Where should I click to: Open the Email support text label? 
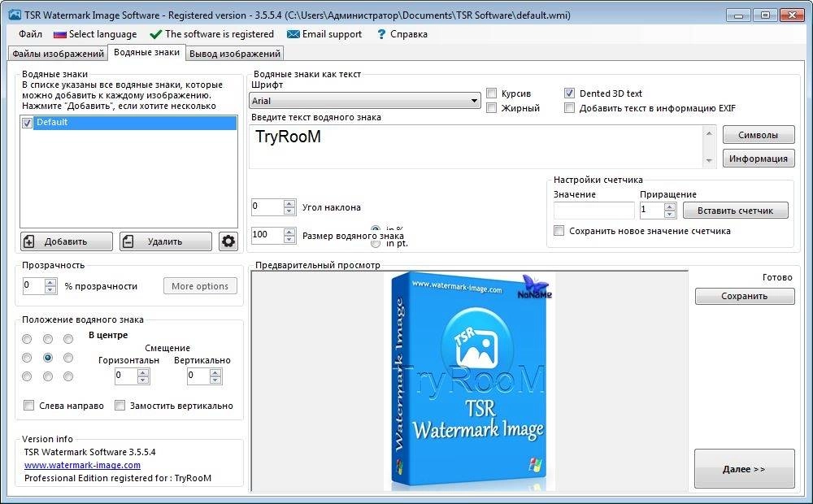coord(332,34)
